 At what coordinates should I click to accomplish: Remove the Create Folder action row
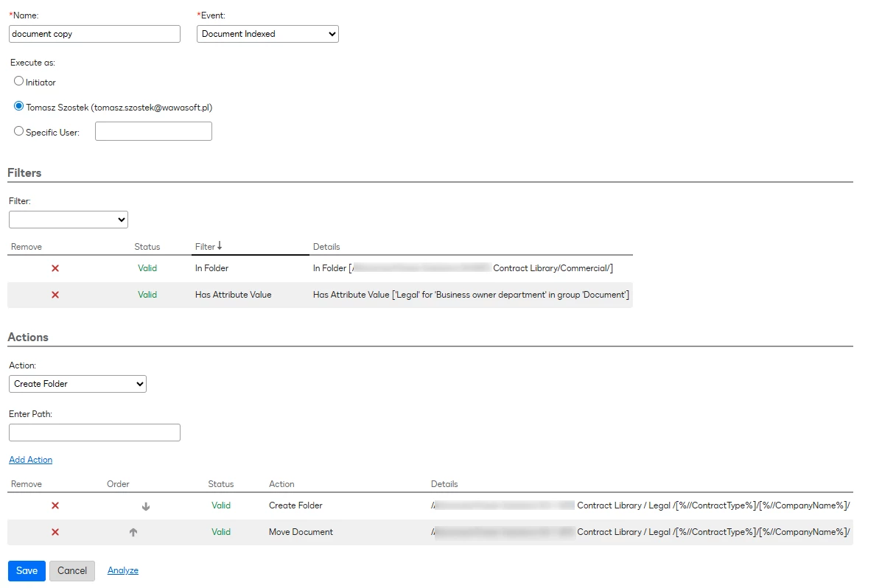(x=55, y=506)
